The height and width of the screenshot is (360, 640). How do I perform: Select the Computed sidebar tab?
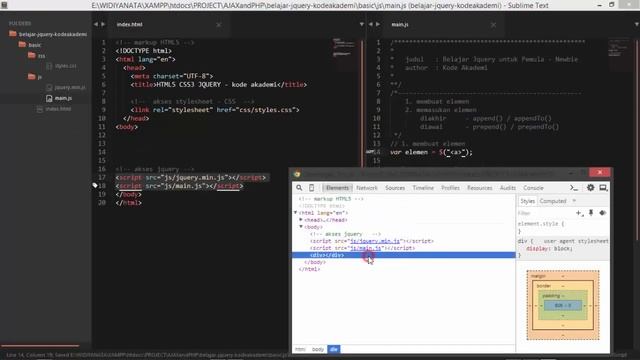click(x=553, y=201)
